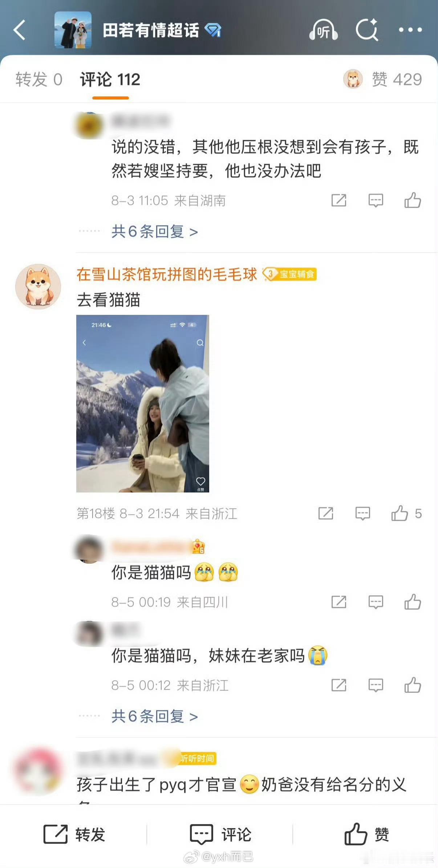Open the headphone listen icon
This screenshot has height=868, width=438.
pos(323,30)
